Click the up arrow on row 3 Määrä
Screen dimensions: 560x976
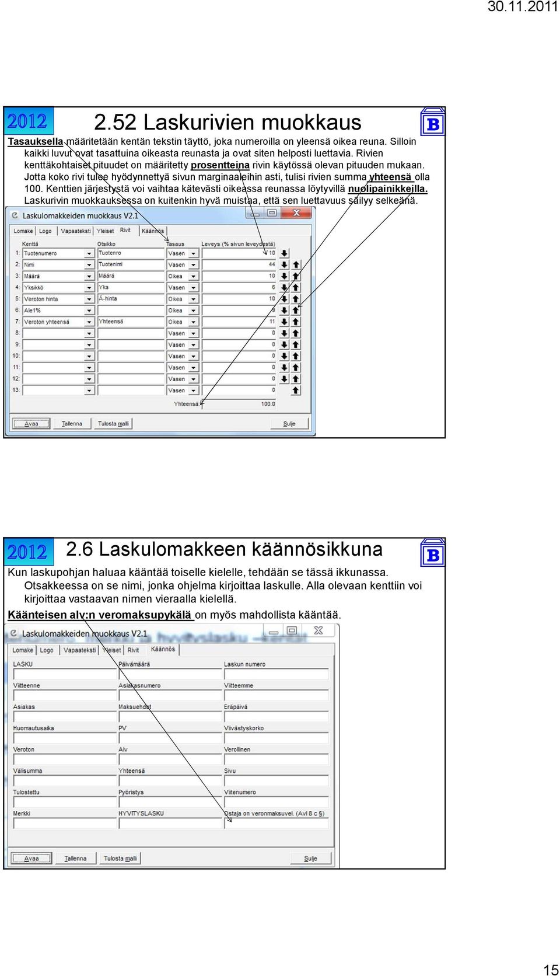point(296,276)
